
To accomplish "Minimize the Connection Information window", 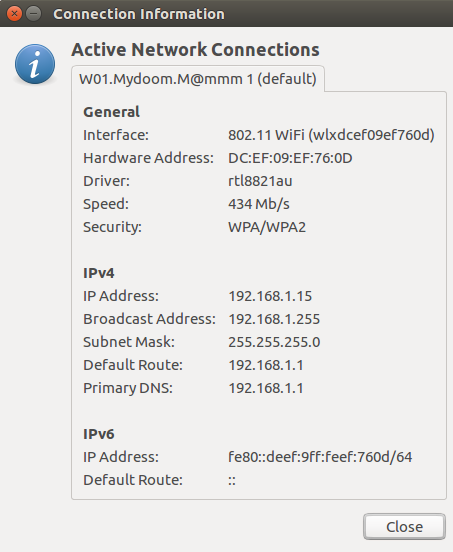I will pyautogui.click(x=34, y=14).
